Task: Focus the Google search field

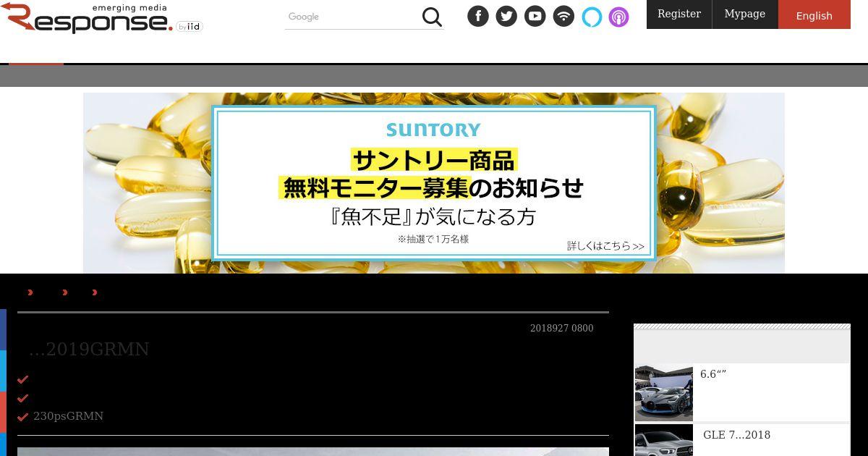Action: point(352,17)
